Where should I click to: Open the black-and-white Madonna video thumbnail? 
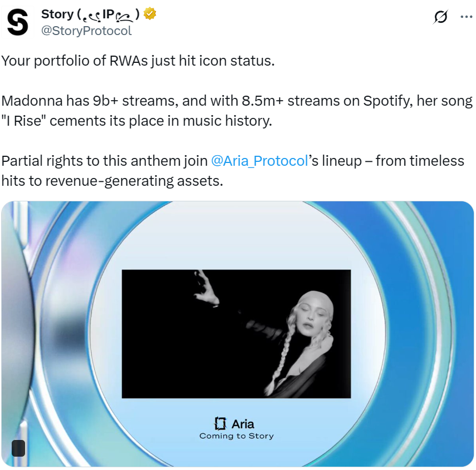pyautogui.click(x=236, y=334)
